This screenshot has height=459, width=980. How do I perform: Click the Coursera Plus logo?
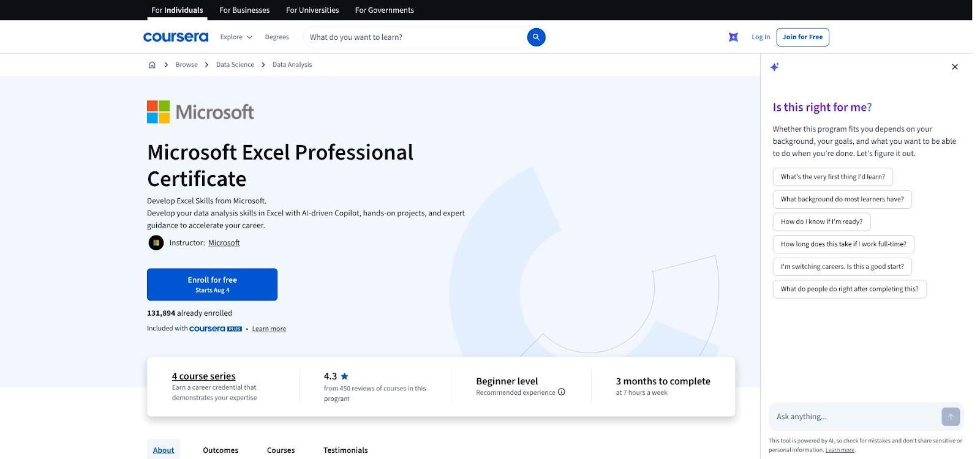tap(216, 329)
